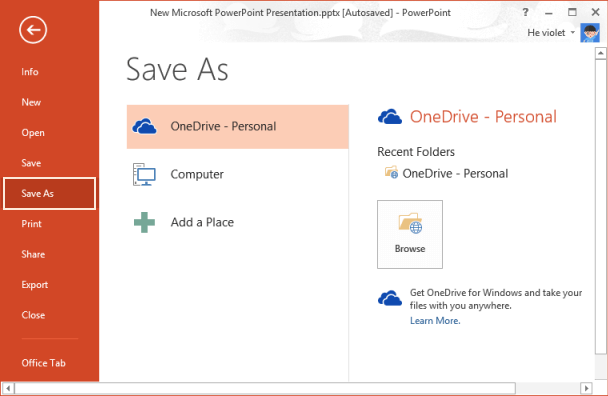The height and width of the screenshot is (396, 608).
Task: Click the back arrow circle icon
Action: point(33,30)
